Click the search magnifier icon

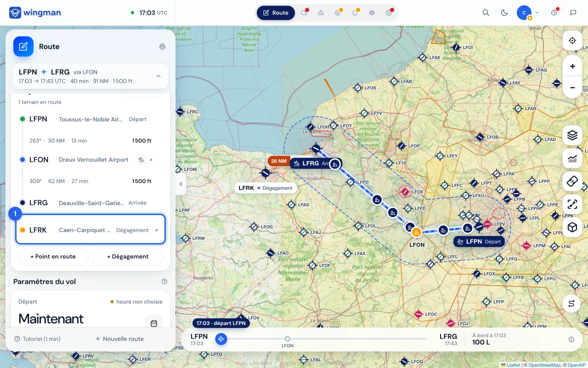click(486, 13)
